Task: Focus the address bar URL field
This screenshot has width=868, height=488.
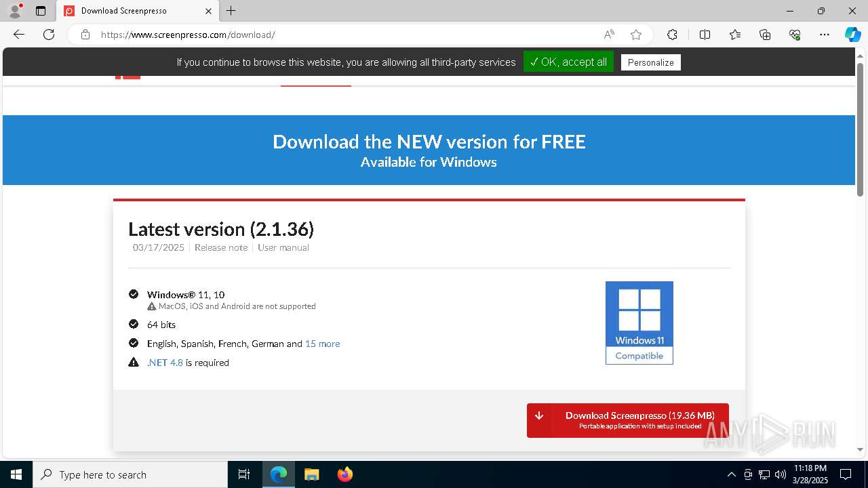Action: coord(346,35)
